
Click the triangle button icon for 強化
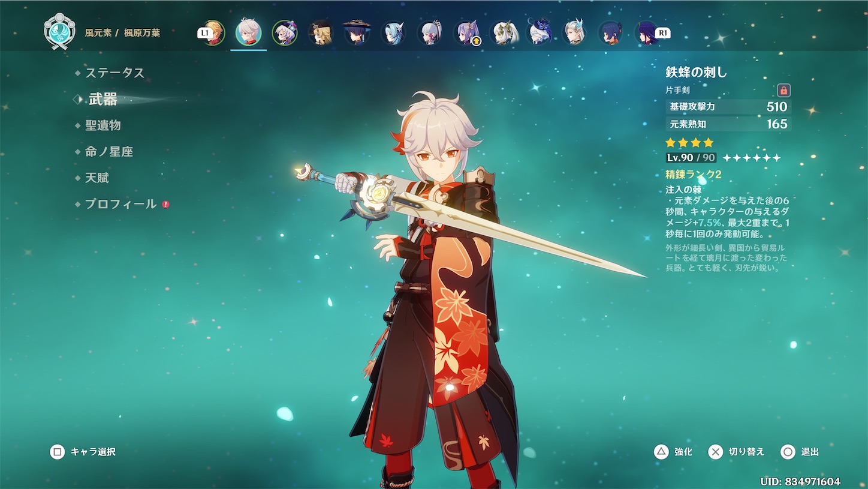tap(661, 452)
